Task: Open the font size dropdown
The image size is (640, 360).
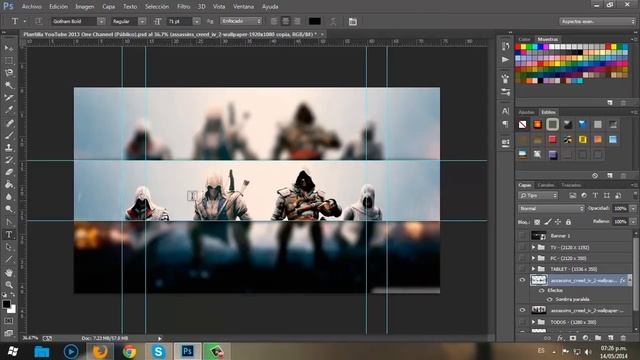Action: click(196, 21)
